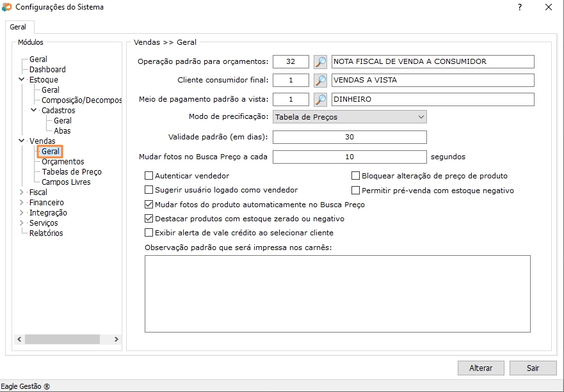Click the Eagle app icon in title bar

(x=6, y=7)
